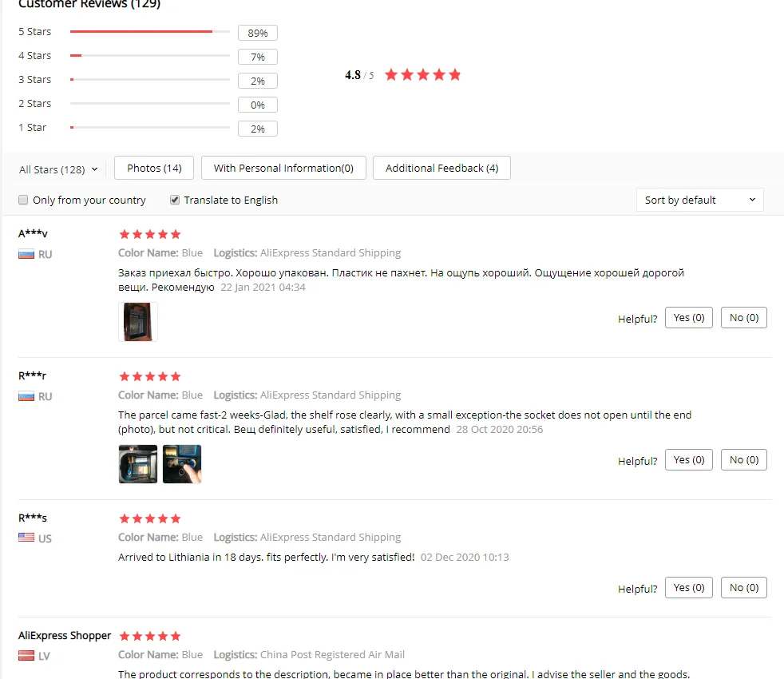Select With Personal Information(0) filter
Screen dimensions: 784x679
click(x=283, y=168)
